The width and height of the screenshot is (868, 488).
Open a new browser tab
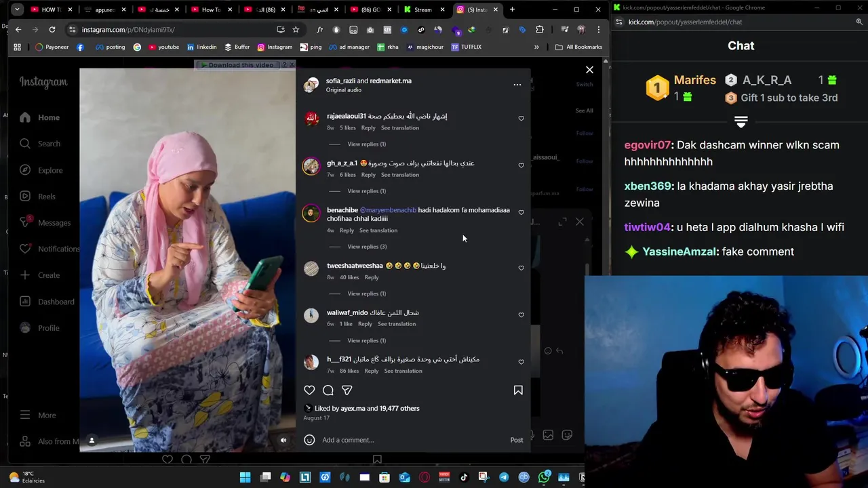point(512,9)
